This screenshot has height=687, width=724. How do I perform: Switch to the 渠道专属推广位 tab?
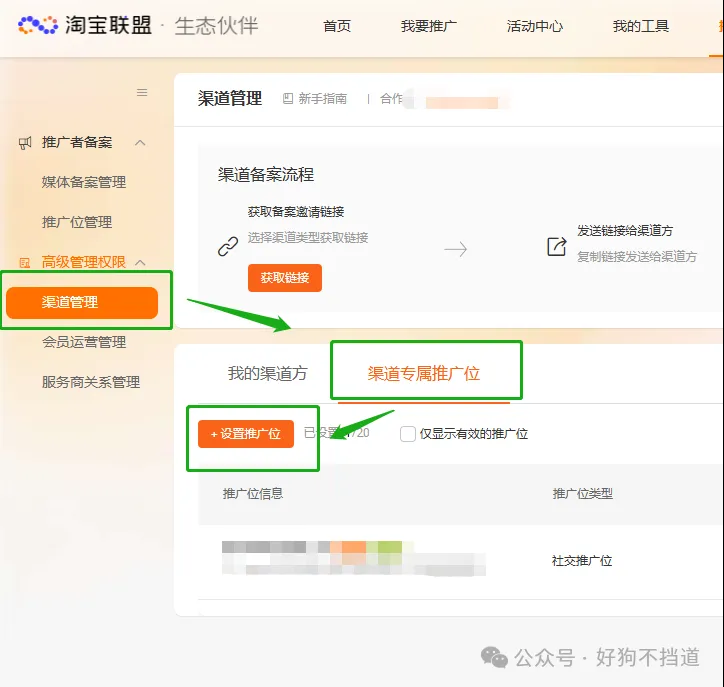coord(424,373)
